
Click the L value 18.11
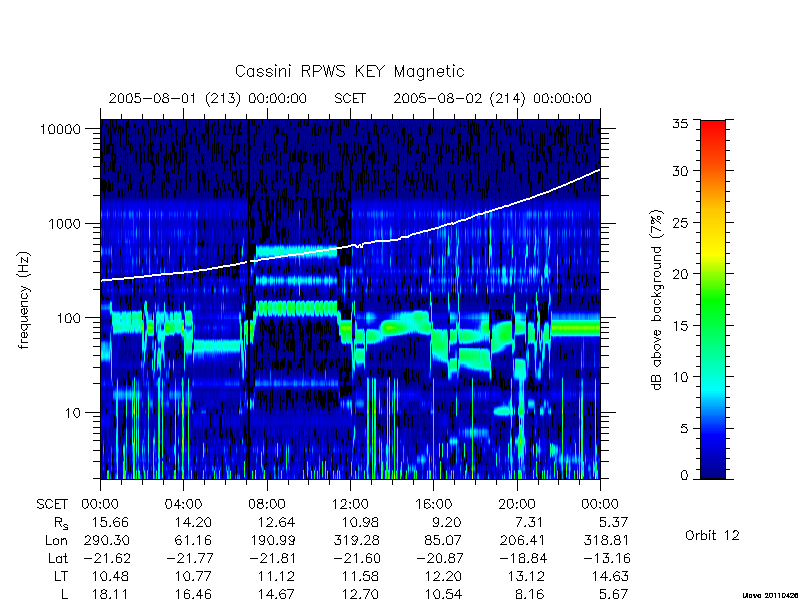[x=110, y=594]
